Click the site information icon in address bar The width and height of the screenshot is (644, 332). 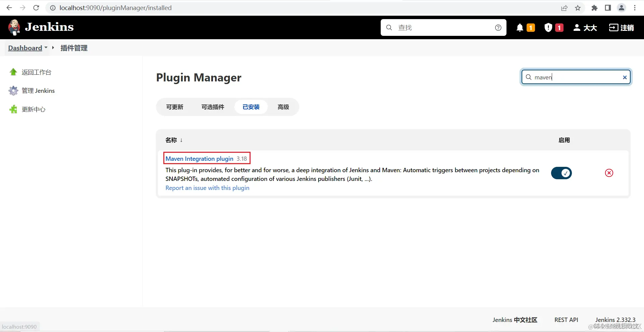(x=53, y=8)
